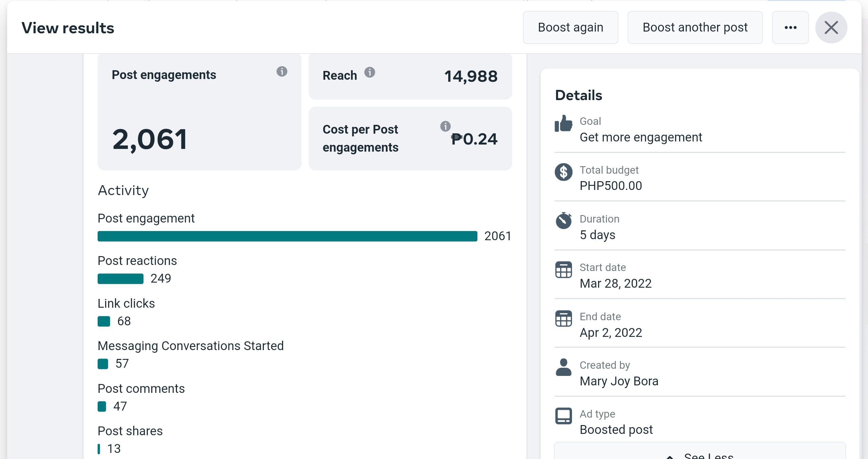Click the Post engagement teal bar
Screen dimensions: 868x459
click(288, 236)
